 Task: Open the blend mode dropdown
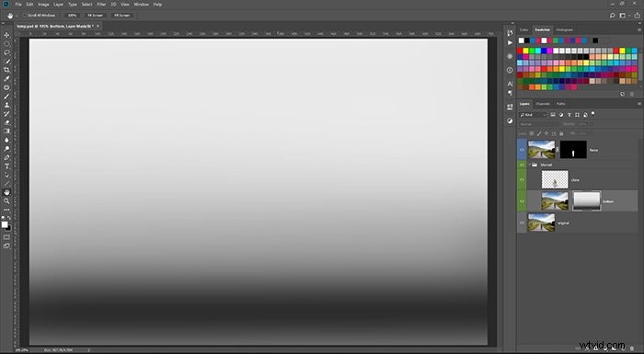click(x=539, y=124)
